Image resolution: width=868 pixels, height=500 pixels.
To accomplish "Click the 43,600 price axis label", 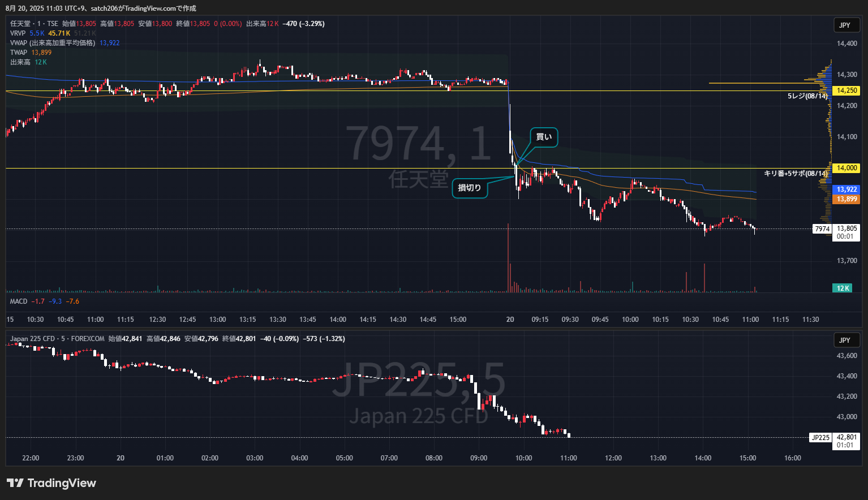I will click(x=847, y=356).
